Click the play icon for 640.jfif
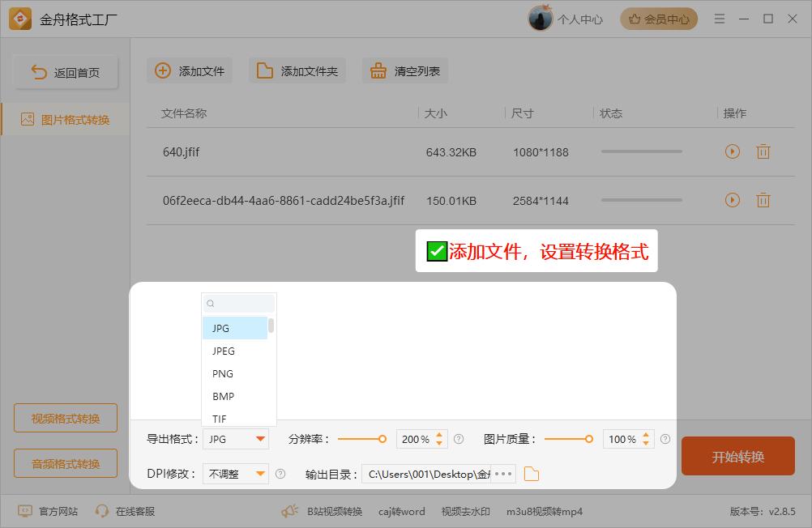812x528 pixels. click(733, 151)
